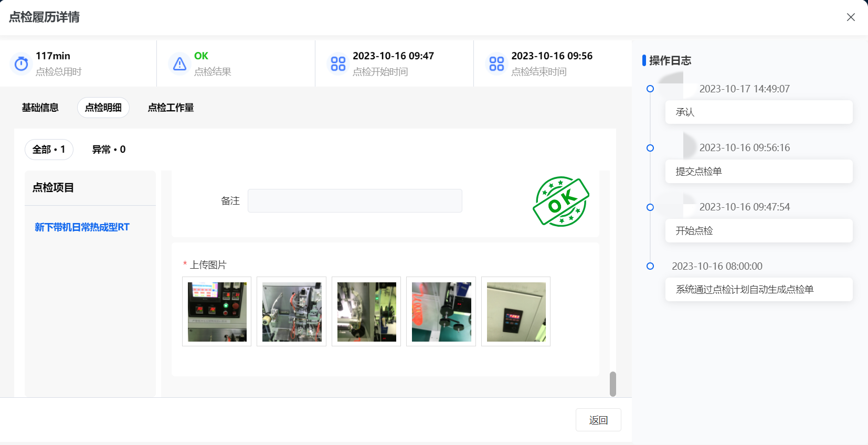Viewport: 868px width, 445px height.
Task: Show all items with 全部 filter
Action: coord(49,150)
